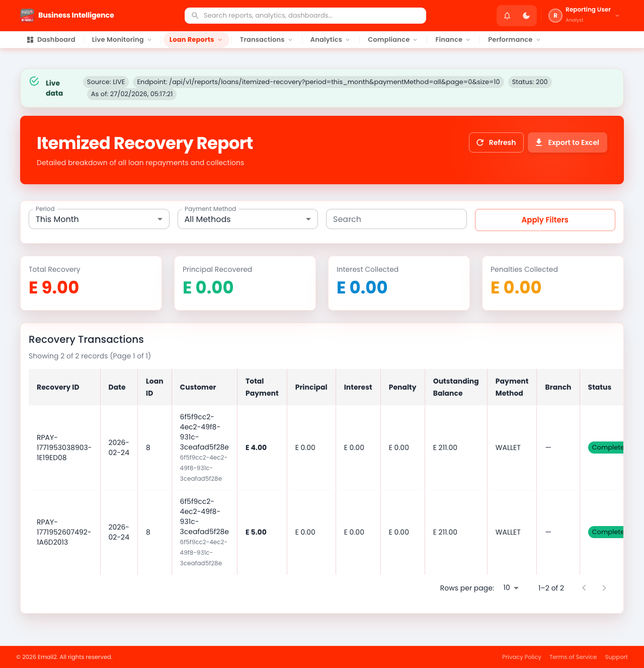Click the Interest Collected card
The width and height of the screenshot is (644, 668).
[x=399, y=283]
